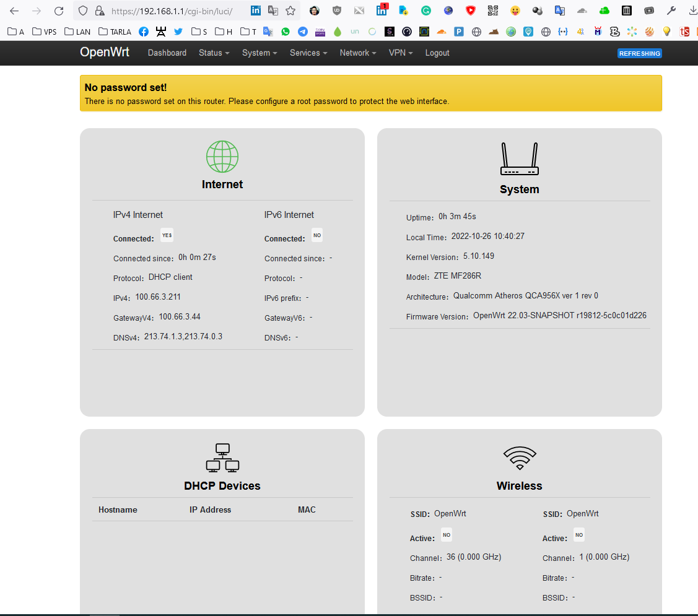
Task: Open the S bookmark folder
Action: point(199,32)
